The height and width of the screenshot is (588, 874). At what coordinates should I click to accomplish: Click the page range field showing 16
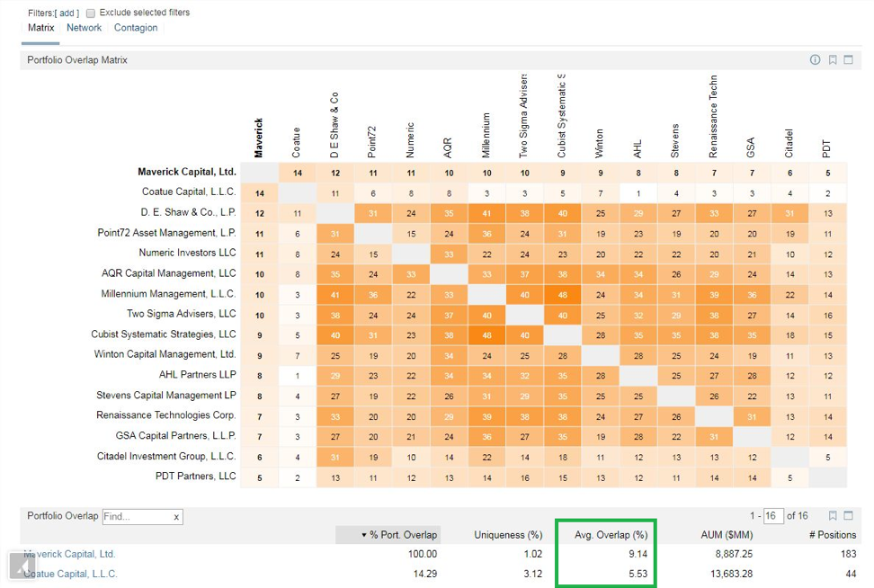773,515
